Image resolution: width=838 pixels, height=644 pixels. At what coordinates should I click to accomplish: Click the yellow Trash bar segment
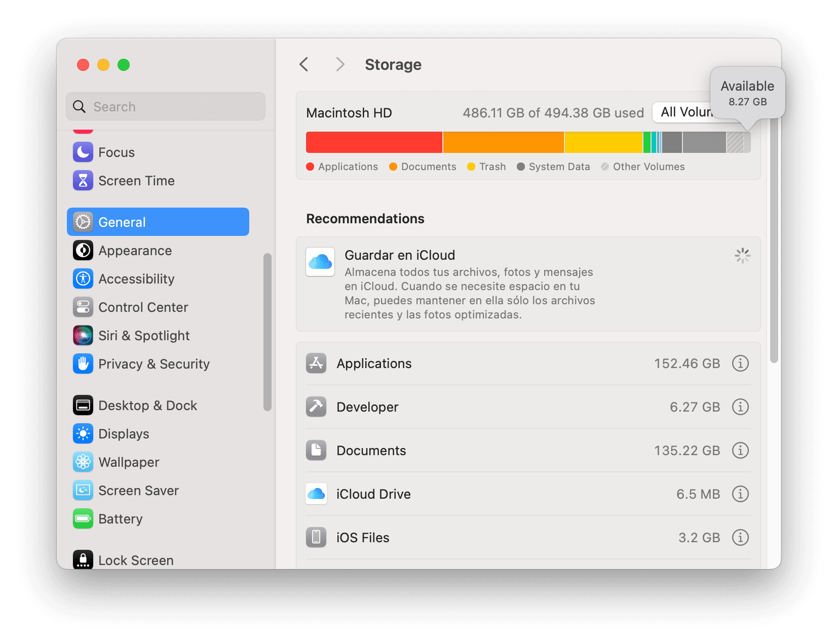click(603, 142)
